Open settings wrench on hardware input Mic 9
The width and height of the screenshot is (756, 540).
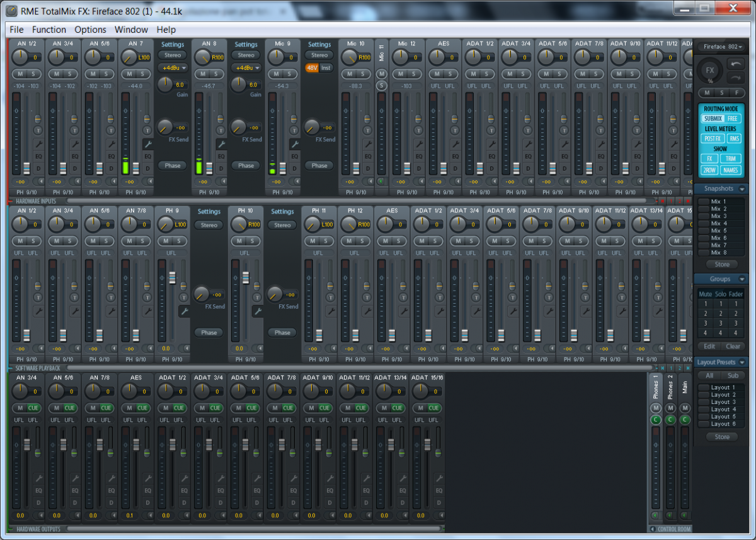point(294,144)
